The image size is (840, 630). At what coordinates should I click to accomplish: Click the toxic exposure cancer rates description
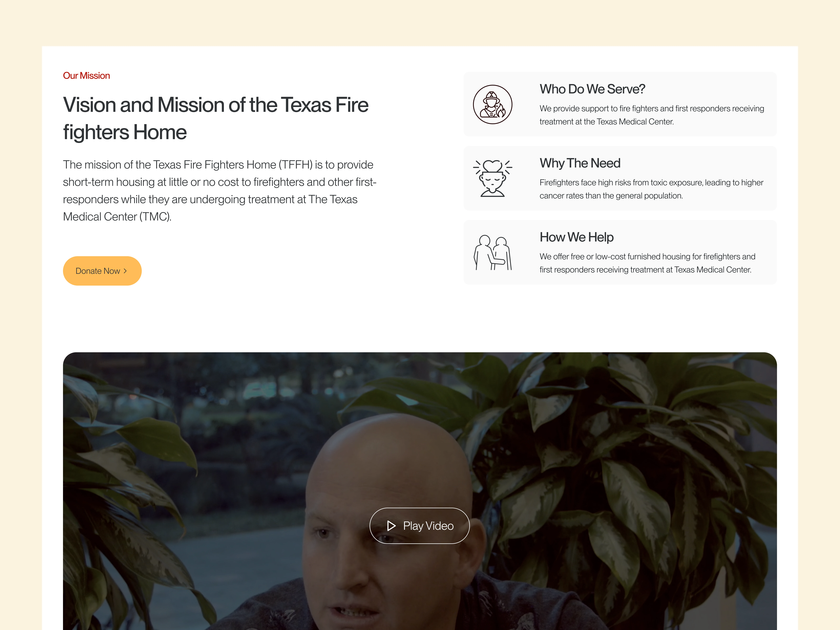click(651, 189)
